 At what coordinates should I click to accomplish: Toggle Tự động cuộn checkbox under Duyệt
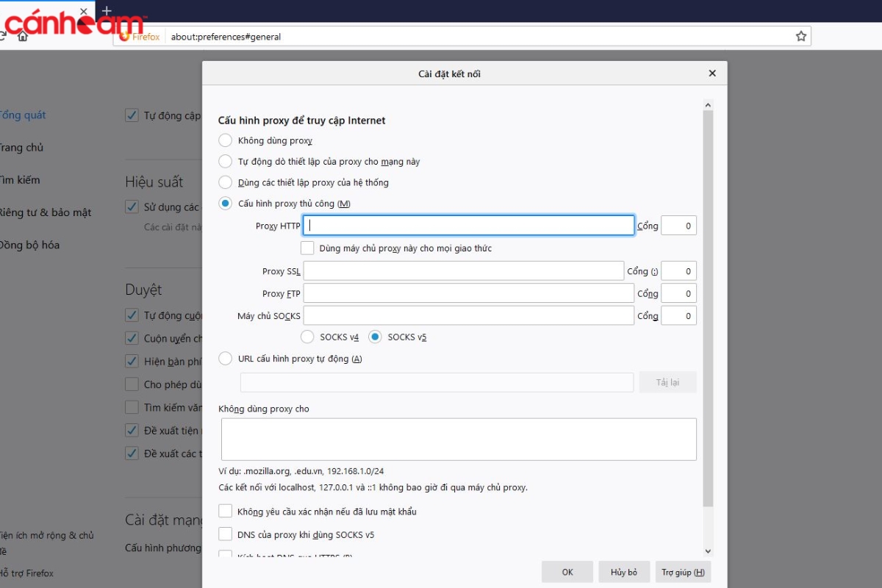pyautogui.click(x=132, y=315)
